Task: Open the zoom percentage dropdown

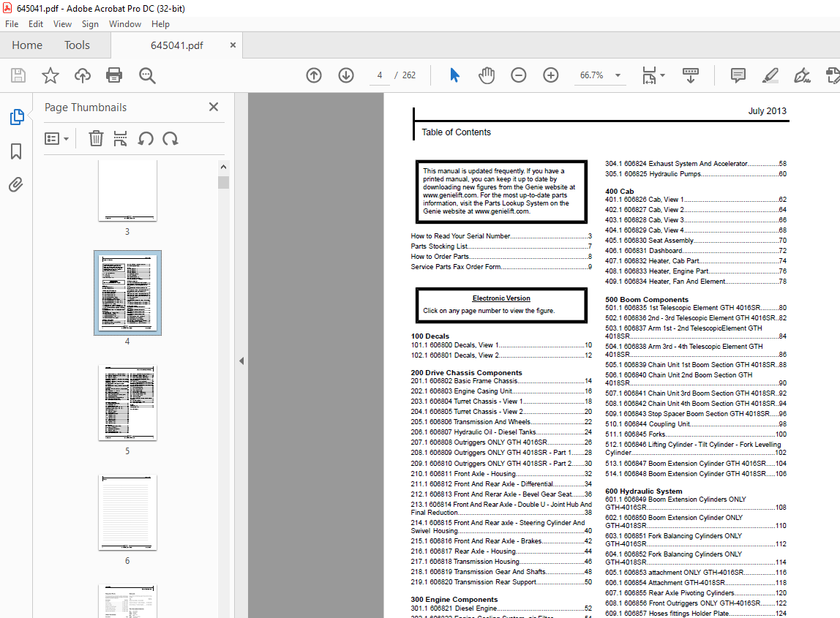Action: pos(618,75)
